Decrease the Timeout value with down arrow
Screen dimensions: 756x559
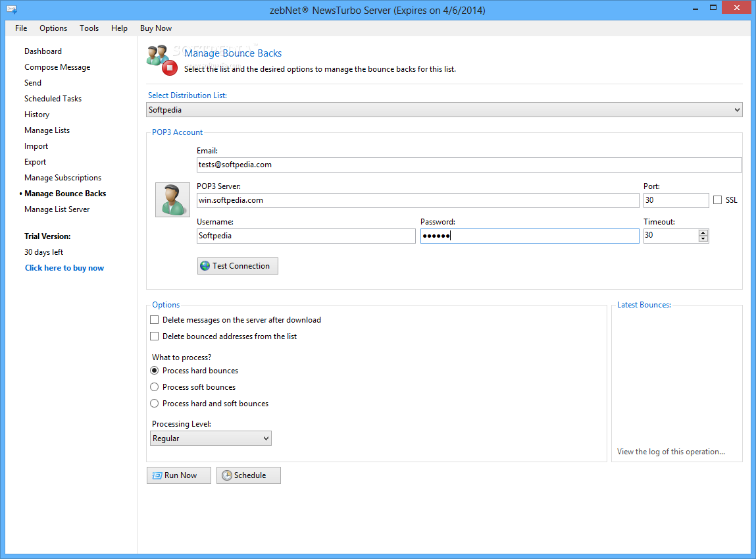coord(703,239)
